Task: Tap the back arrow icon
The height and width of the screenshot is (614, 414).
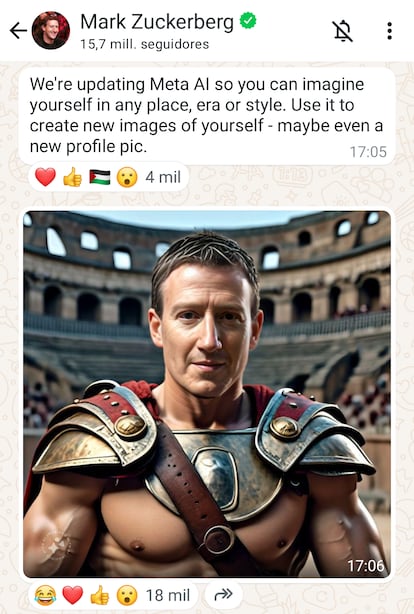Action: 18,31
